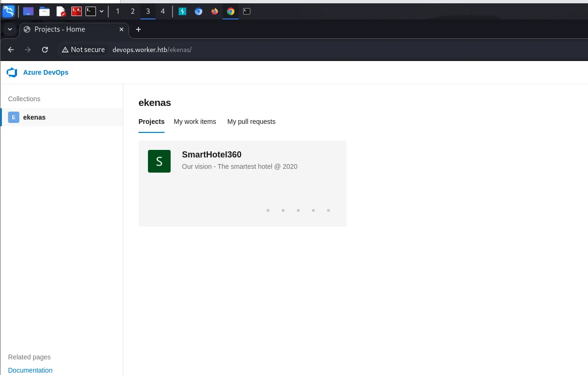Launch the text editor taskbar icon

(x=61, y=11)
